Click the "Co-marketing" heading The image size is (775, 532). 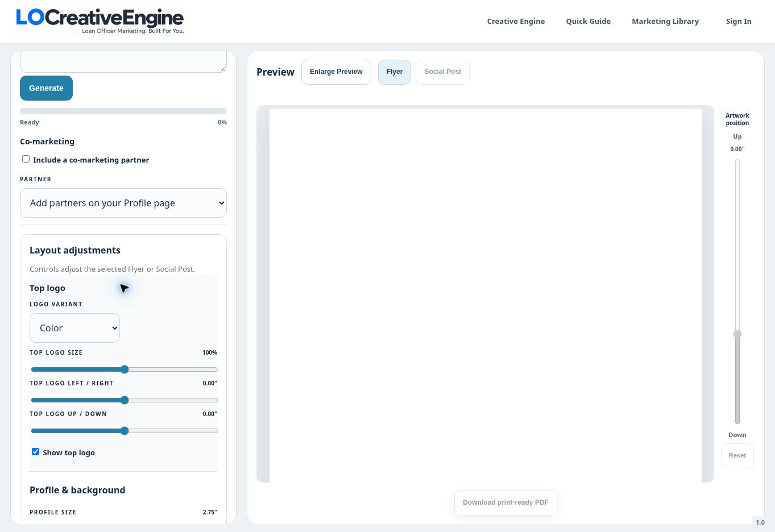click(x=47, y=142)
